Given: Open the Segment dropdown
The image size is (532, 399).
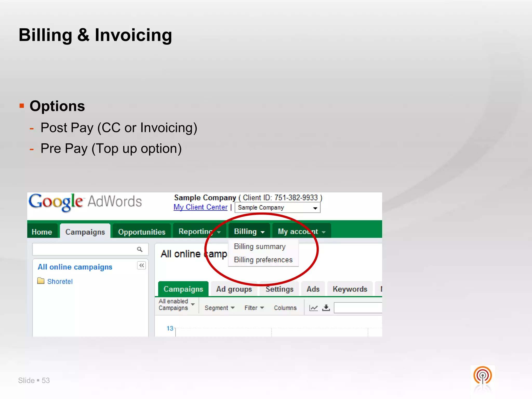Looking at the screenshot, I should [x=220, y=308].
